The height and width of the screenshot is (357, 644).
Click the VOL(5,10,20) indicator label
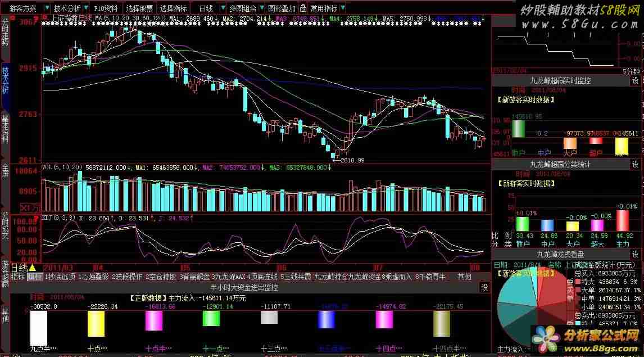[x=62, y=168]
